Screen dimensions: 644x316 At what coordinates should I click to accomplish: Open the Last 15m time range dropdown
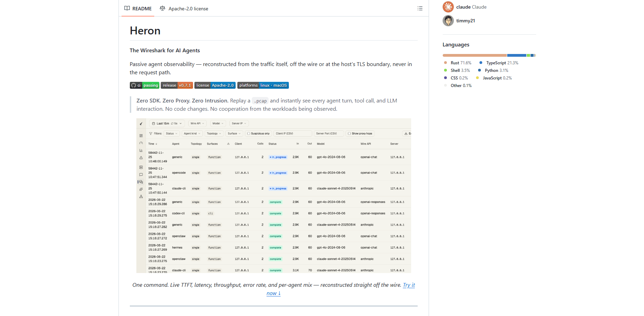(167, 123)
